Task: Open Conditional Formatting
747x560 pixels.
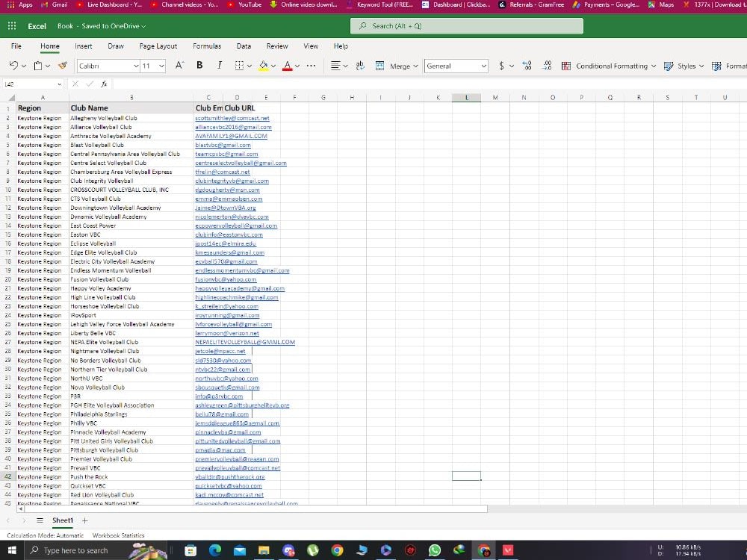Action: click(x=609, y=66)
